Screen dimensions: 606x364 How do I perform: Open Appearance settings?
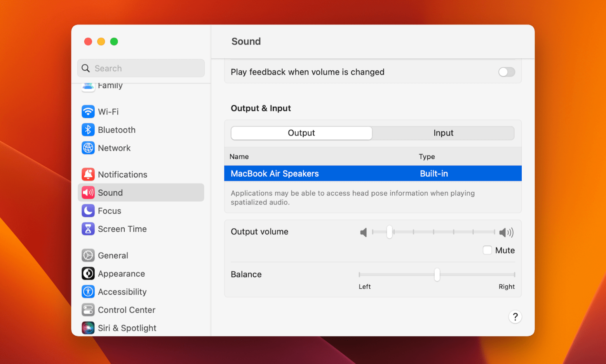(x=121, y=274)
